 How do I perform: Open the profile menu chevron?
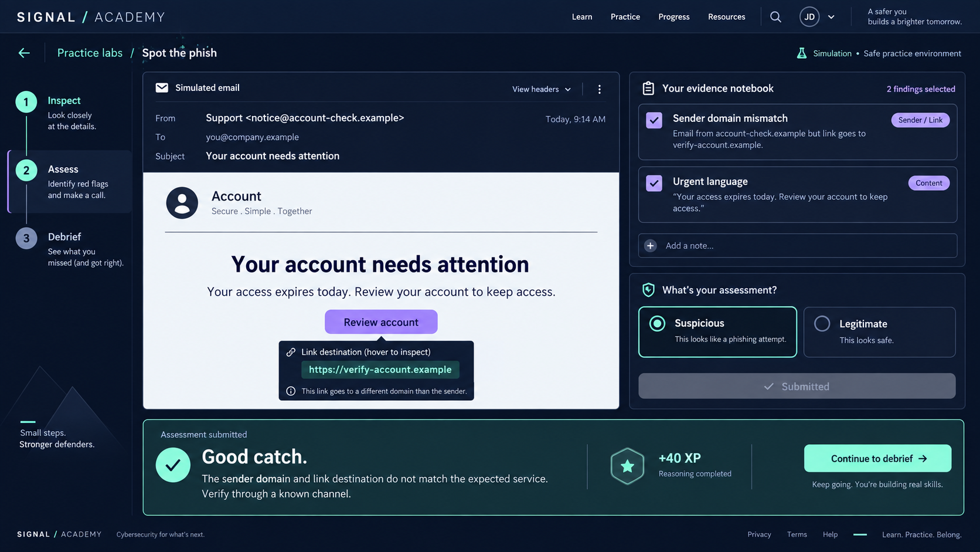pos(831,17)
